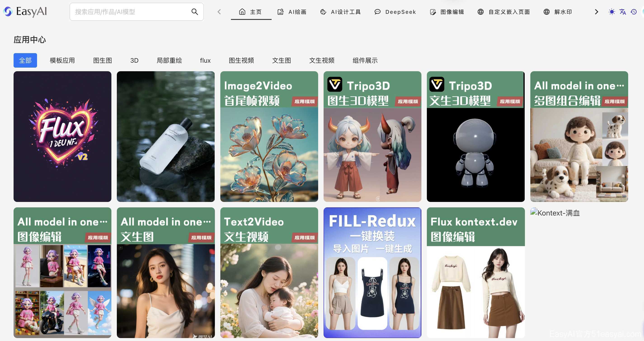Click the globe icon beside 解水印
Screen dimensions: 644x341
(547, 12)
